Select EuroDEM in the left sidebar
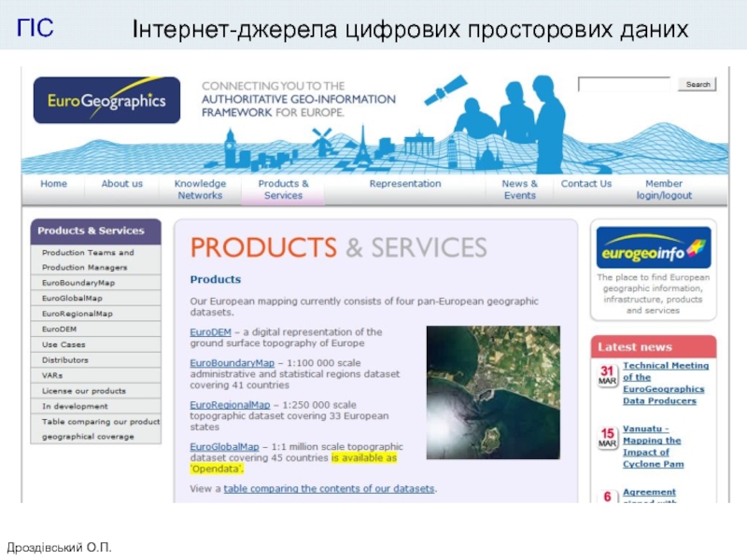Screen dimensions: 747x560 (96, 329)
